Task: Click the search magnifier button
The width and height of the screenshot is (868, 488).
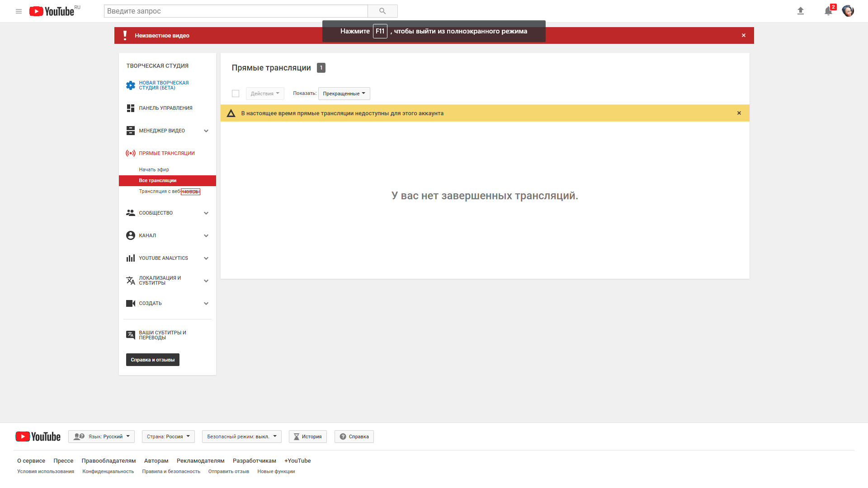Action: pos(382,11)
